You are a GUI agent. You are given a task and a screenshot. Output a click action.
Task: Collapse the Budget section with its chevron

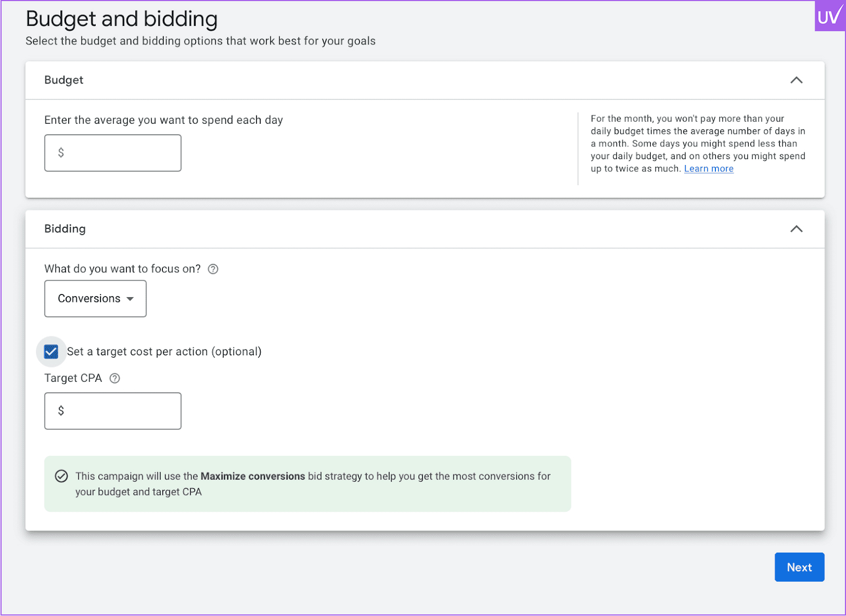796,80
